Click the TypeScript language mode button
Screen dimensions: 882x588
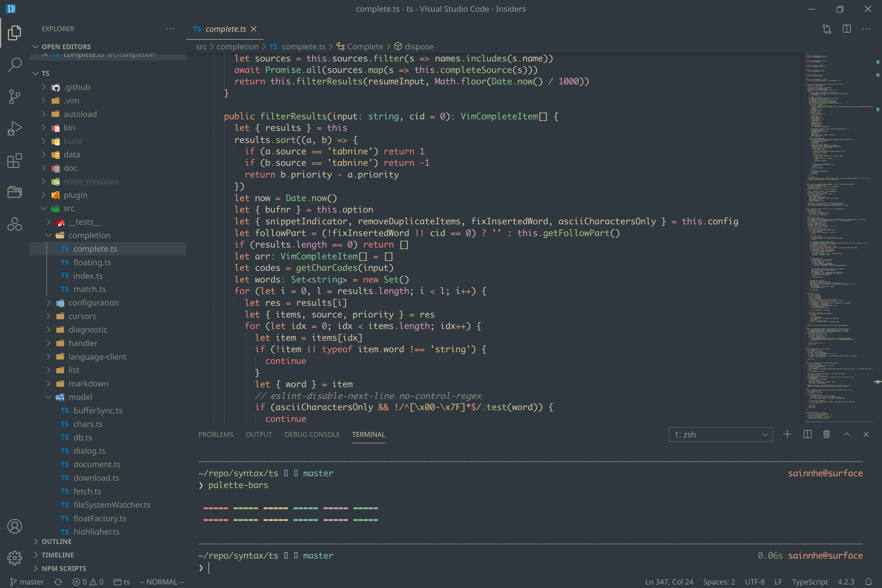(809, 582)
